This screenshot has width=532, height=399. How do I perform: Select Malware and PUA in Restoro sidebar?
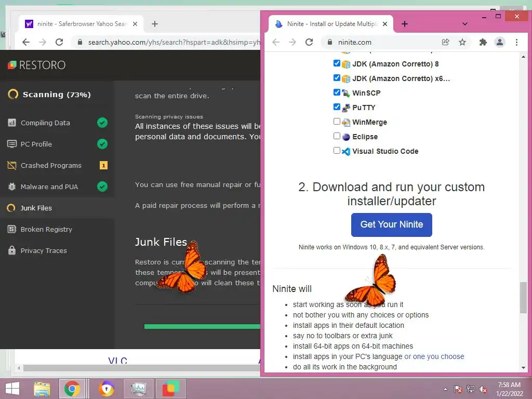point(57,187)
